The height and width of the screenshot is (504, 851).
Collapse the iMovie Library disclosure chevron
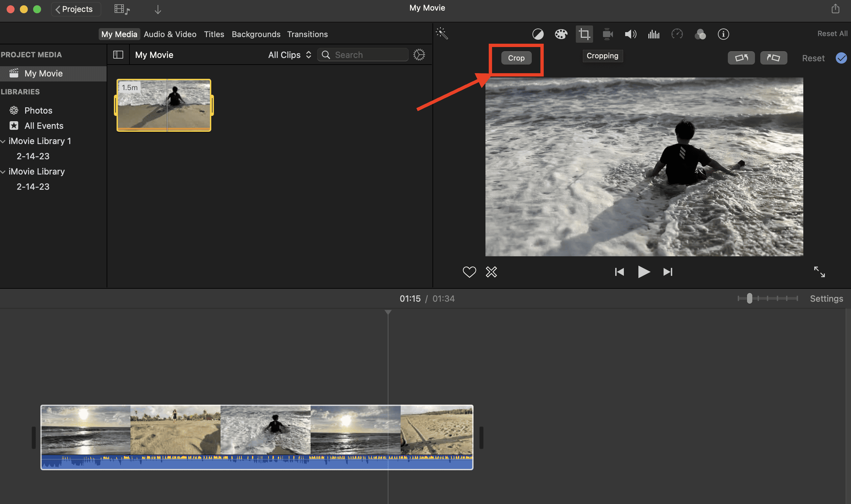click(3, 172)
